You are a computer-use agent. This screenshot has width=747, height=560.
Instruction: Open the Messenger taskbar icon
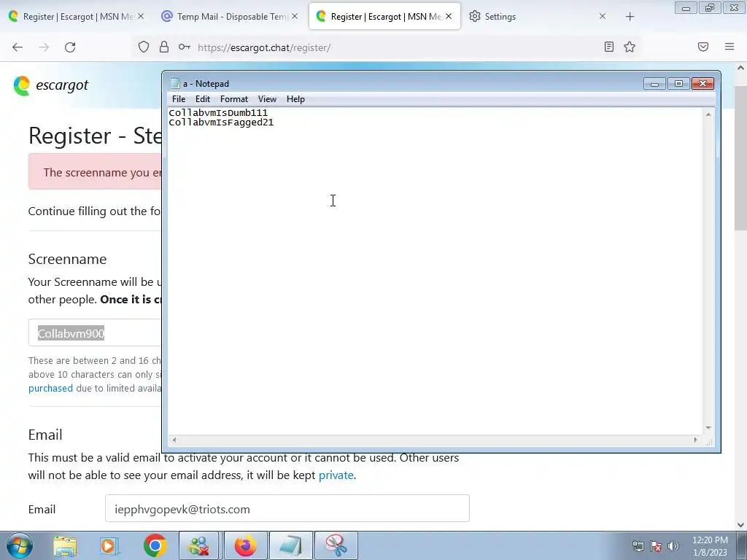pos(198,545)
